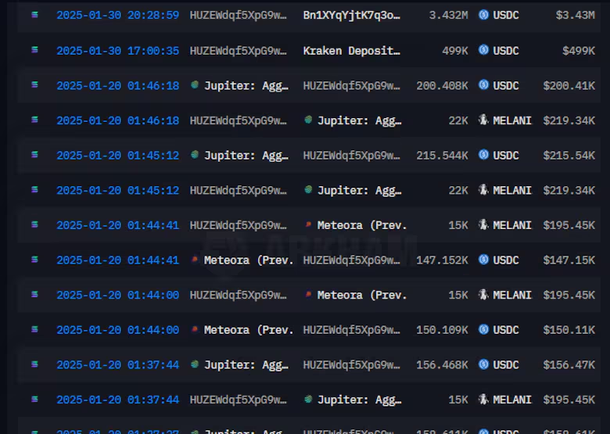
Task: Click the Solana icon on the 200.408K USDC row
Action: [35, 84]
